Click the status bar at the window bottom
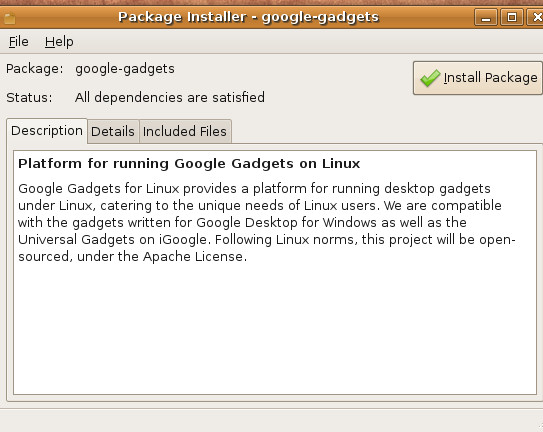This screenshot has height=432, width=543. pyautogui.click(x=272, y=421)
